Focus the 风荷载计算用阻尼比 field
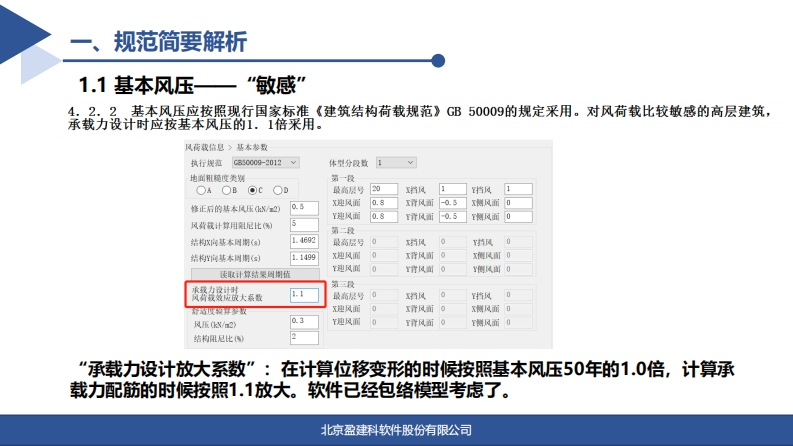 coord(304,224)
